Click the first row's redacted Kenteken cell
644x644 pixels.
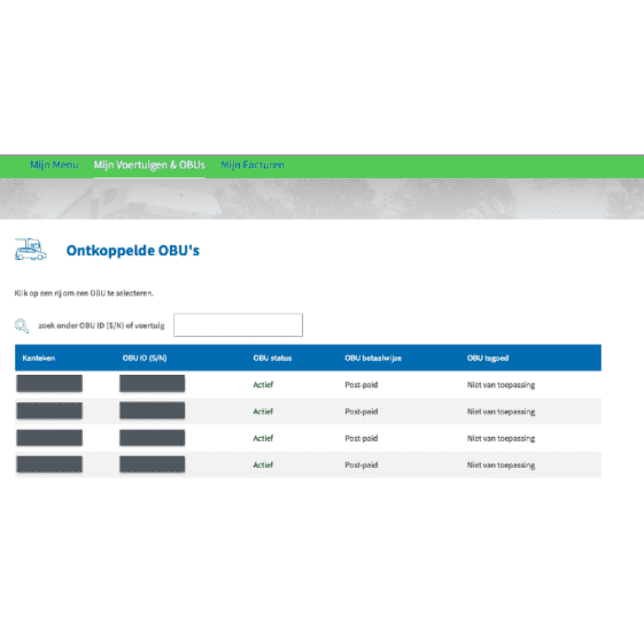49,384
